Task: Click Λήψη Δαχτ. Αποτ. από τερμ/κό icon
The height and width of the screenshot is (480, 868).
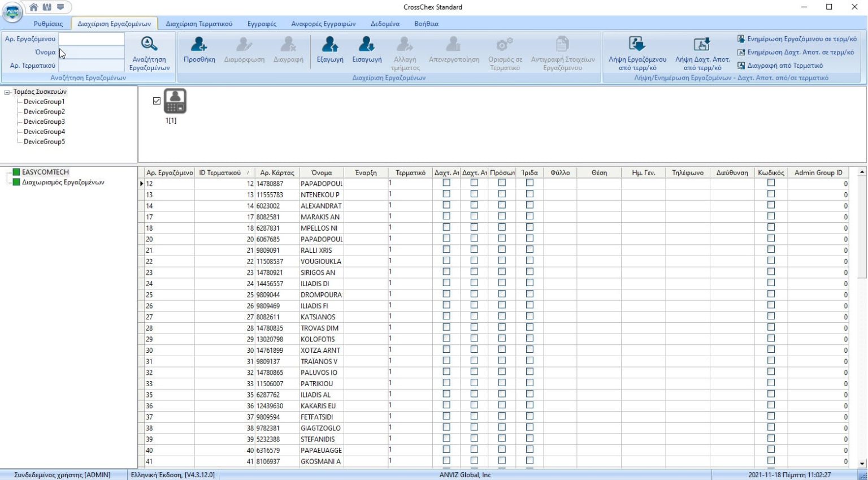Action: pos(702,45)
